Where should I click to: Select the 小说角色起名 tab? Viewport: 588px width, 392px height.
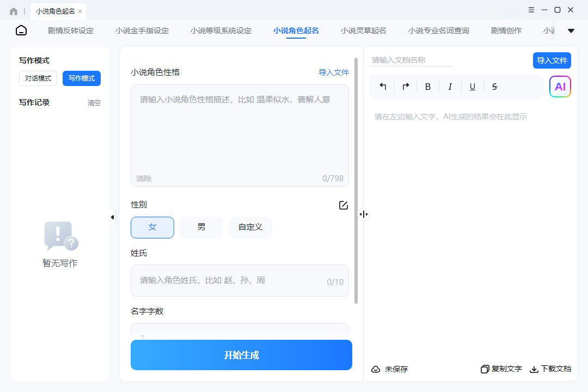pyautogui.click(x=296, y=30)
